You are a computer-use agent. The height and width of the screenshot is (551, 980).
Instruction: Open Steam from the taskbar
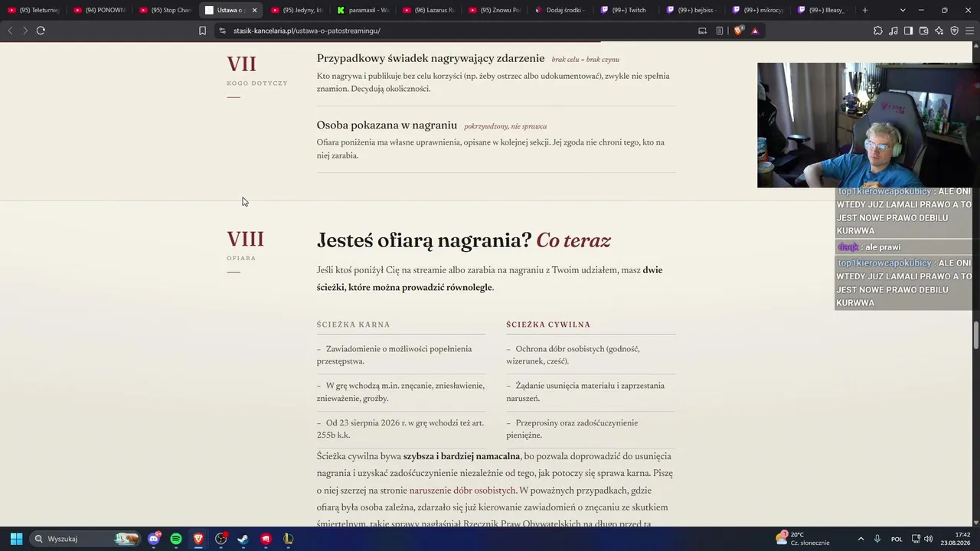(243, 539)
